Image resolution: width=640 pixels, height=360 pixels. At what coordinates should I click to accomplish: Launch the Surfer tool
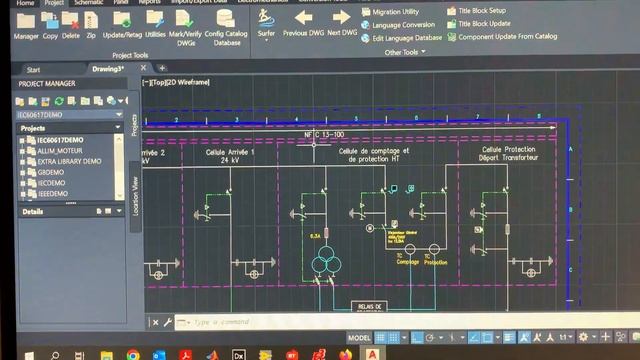[x=266, y=24]
